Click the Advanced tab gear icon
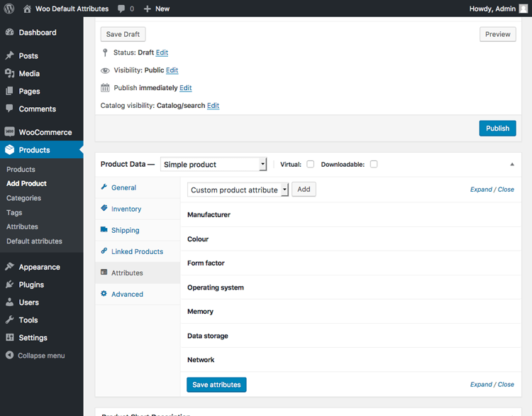This screenshot has width=532, height=416. (x=104, y=293)
